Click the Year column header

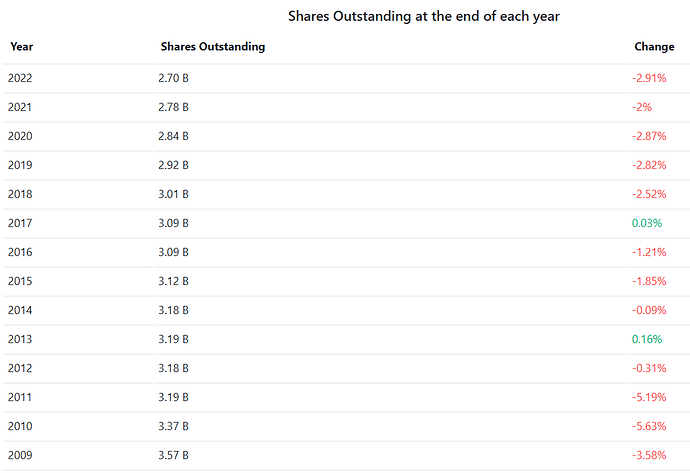(22, 47)
